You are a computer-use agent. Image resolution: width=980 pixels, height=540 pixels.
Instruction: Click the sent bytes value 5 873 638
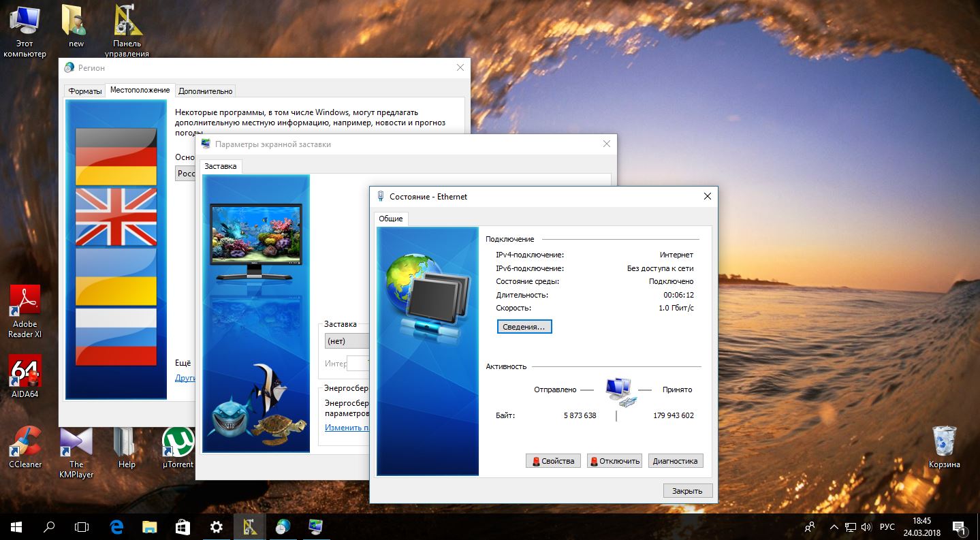[x=580, y=415]
